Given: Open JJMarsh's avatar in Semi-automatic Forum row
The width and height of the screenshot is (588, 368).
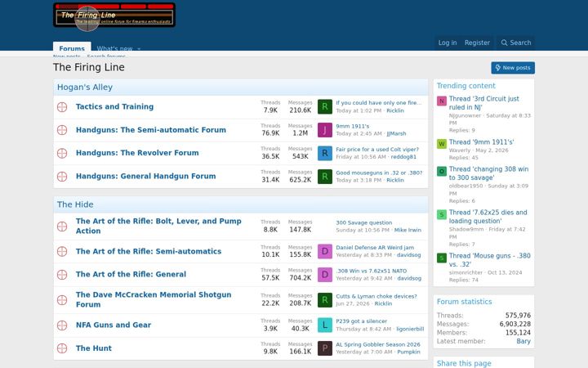Looking at the screenshot, I should click(x=325, y=130).
